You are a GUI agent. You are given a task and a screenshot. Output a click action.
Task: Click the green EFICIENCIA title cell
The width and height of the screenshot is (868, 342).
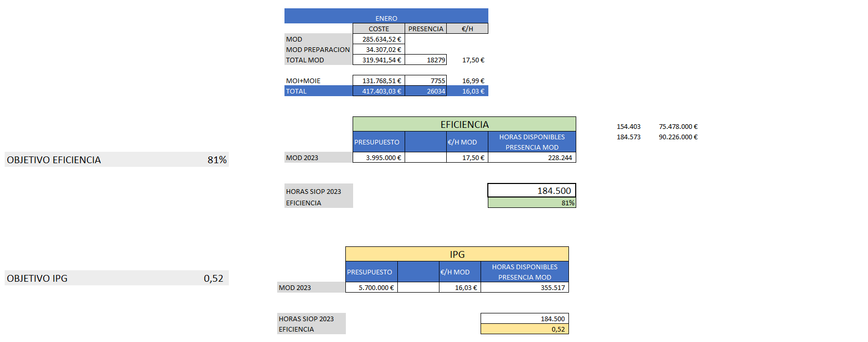(x=464, y=124)
